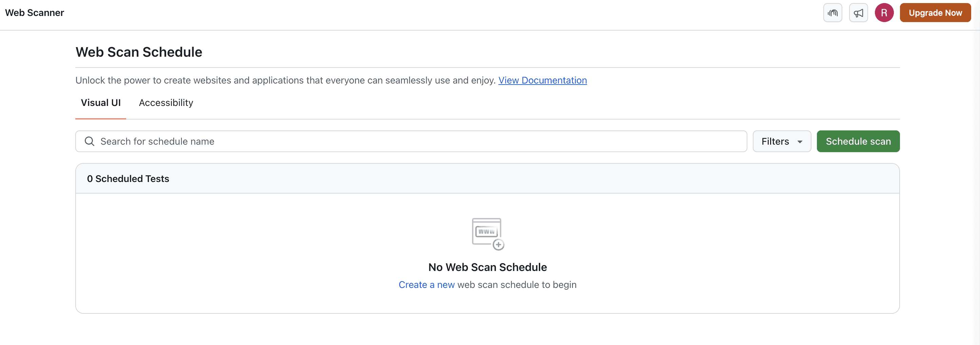This screenshot has width=980, height=345.
Task: Click the Upgrade Now button
Action: pyautogui.click(x=936, y=13)
